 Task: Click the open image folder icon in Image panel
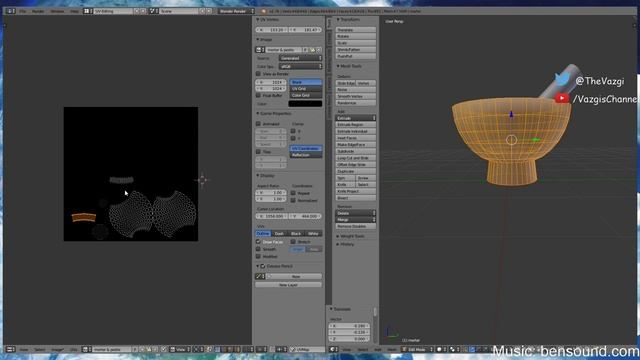coord(313,50)
